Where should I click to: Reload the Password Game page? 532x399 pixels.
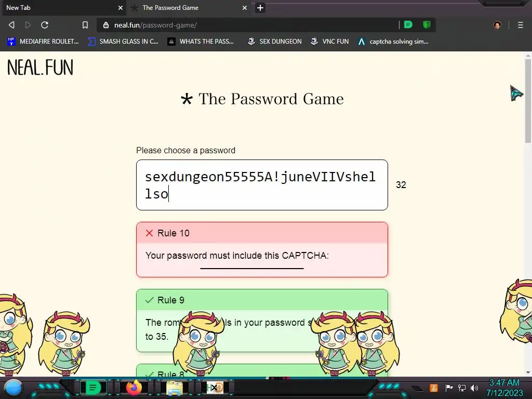[45, 25]
